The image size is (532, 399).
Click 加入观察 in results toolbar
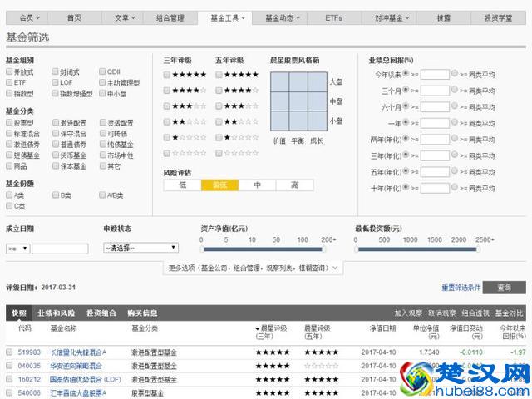click(x=408, y=313)
